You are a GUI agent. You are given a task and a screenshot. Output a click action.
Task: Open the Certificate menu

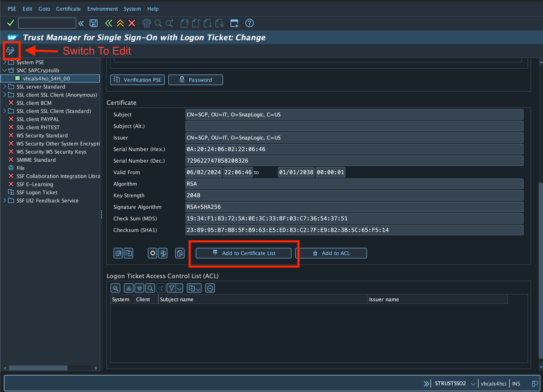point(68,9)
